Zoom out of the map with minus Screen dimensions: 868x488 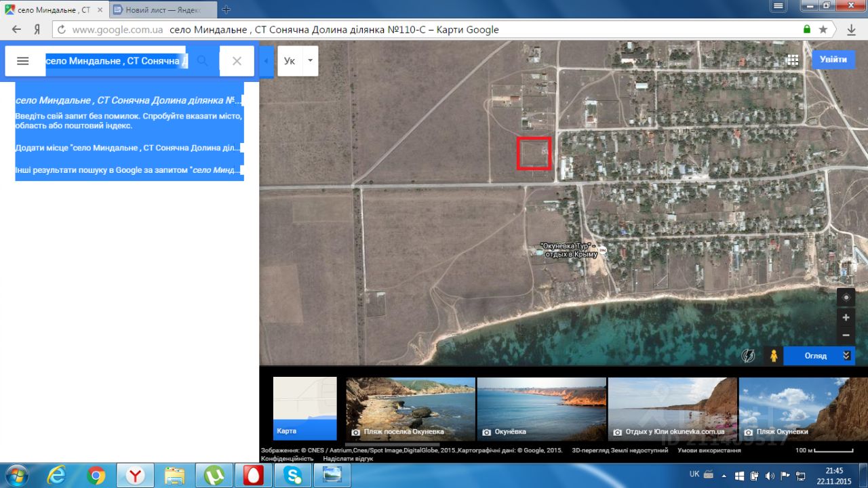click(x=846, y=335)
